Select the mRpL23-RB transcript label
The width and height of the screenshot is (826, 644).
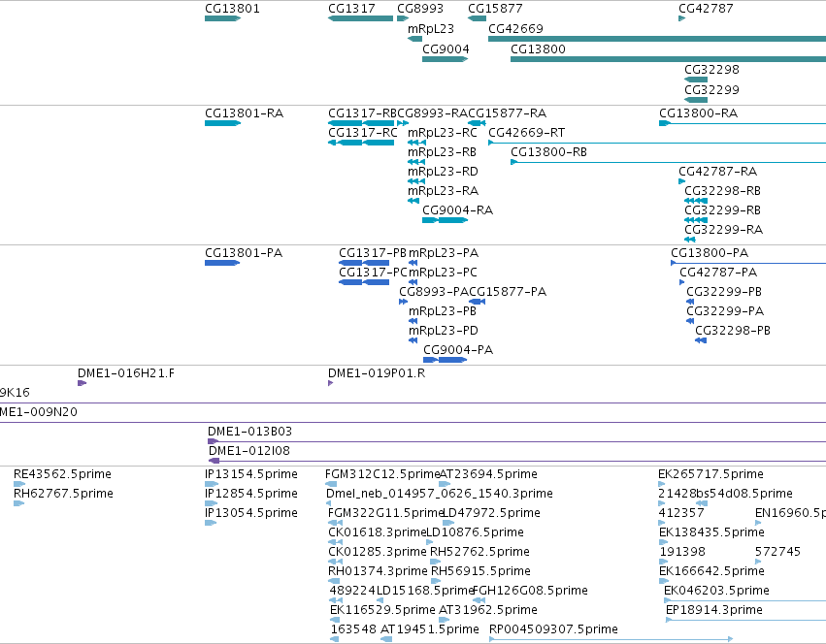(x=442, y=152)
